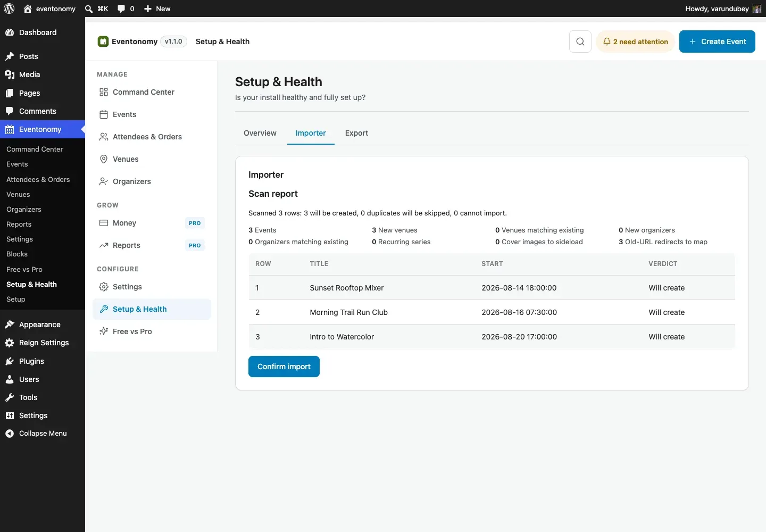Image resolution: width=766 pixels, height=532 pixels.
Task: Click the start time 2026-08-14 18:00:00
Action: click(519, 288)
